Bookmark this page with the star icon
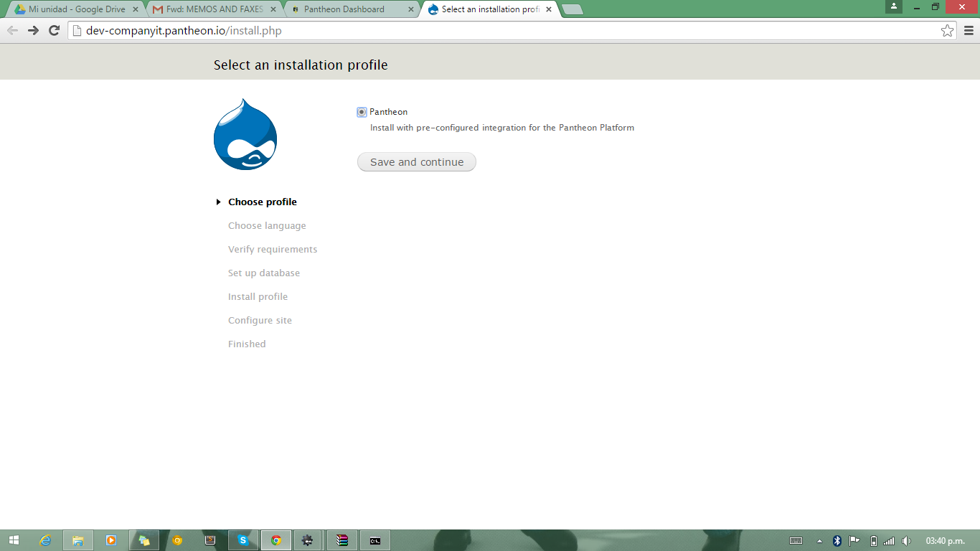 pyautogui.click(x=947, y=30)
